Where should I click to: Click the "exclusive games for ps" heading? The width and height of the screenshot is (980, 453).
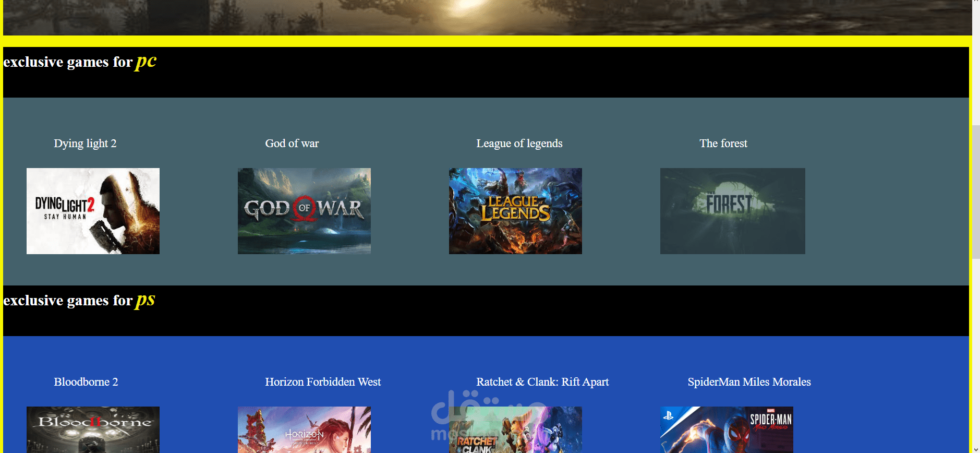[x=79, y=300]
